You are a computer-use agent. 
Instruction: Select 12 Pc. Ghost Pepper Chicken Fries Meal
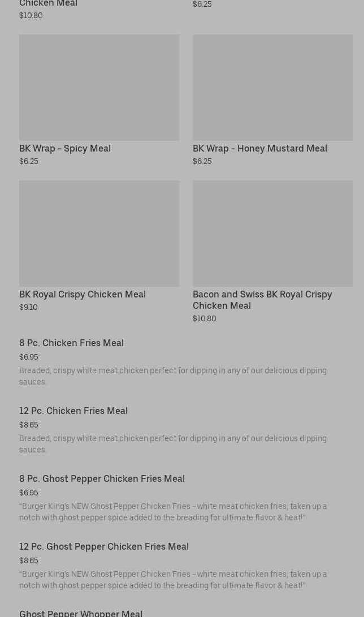click(x=104, y=546)
